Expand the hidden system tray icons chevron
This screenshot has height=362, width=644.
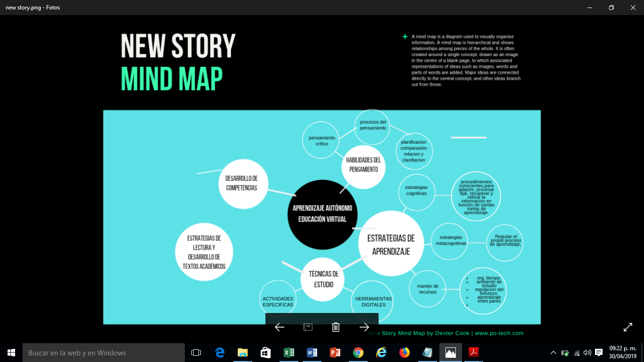(x=553, y=353)
